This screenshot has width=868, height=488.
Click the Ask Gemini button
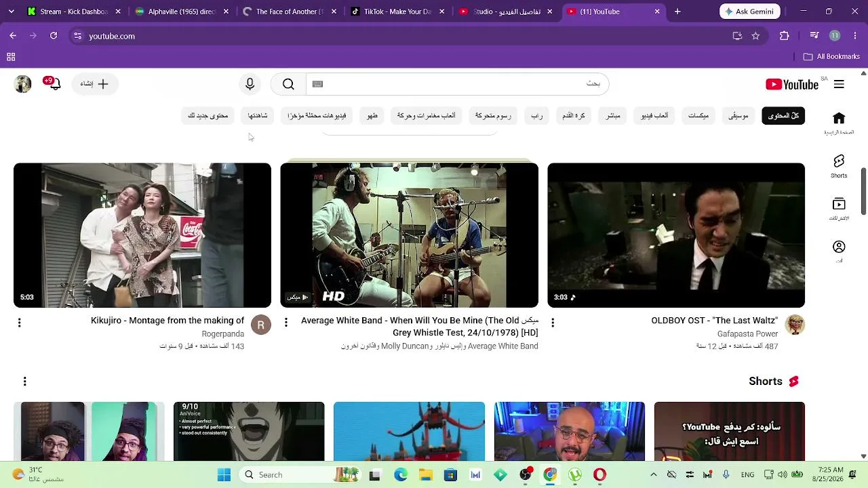750,12
